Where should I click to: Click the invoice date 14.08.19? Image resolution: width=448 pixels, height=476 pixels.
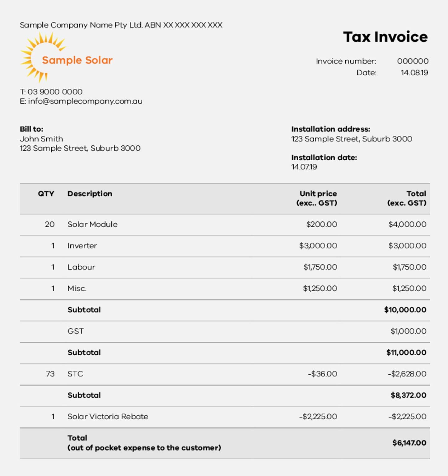point(414,72)
